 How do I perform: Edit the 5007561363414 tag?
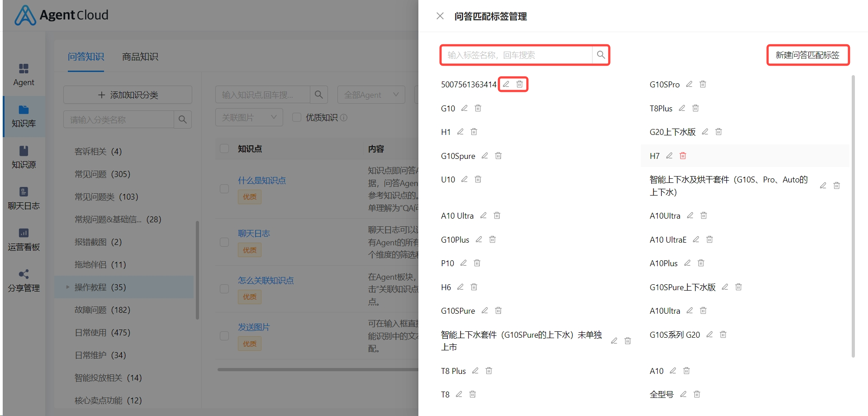pos(506,84)
